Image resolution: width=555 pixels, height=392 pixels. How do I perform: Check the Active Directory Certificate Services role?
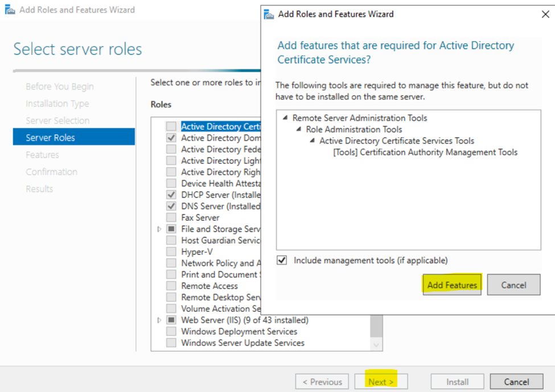(171, 126)
